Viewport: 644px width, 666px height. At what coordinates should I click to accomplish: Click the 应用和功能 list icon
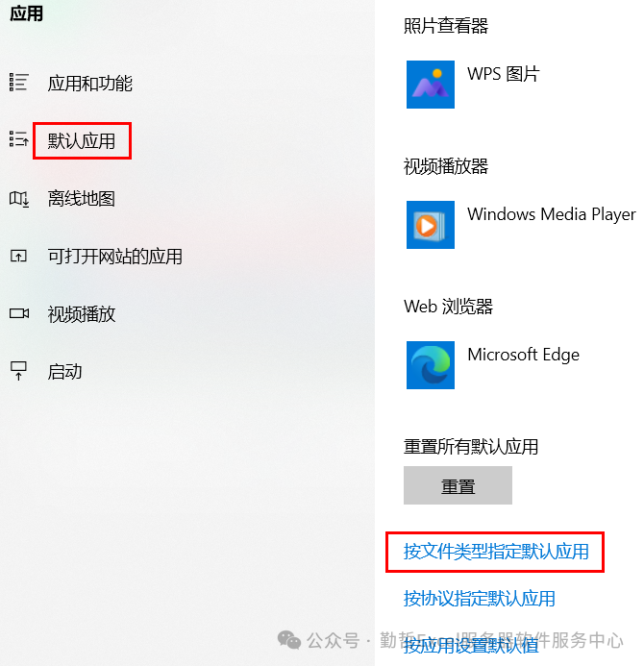(18, 82)
